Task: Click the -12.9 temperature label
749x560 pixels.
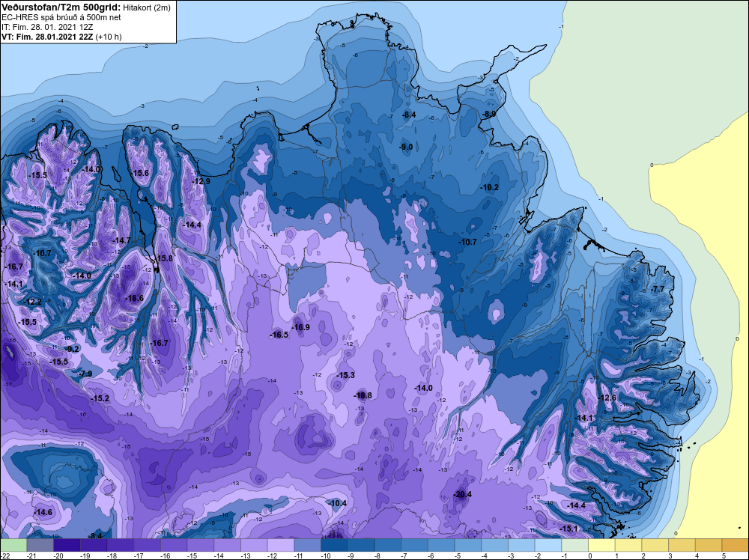Action: pyautogui.click(x=201, y=181)
